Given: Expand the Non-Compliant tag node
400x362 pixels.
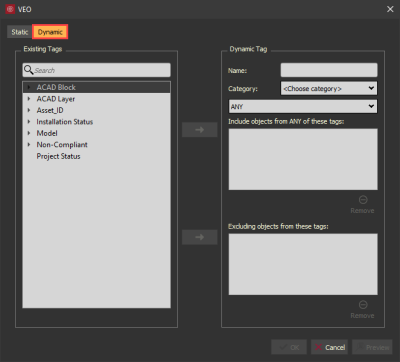Looking at the screenshot, I should (29, 145).
